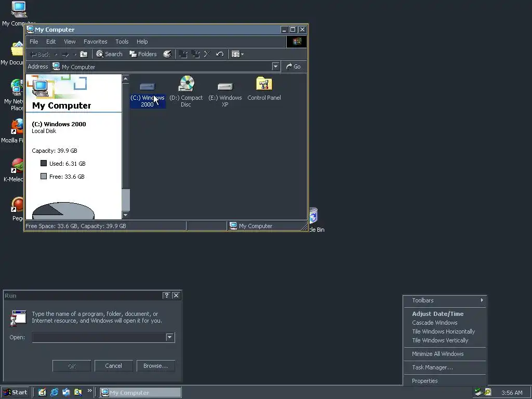Image resolution: width=532 pixels, height=399 pixels.
Task: Select the K-Meleon desktop shortcut
Action: click(x=14, y=170)
